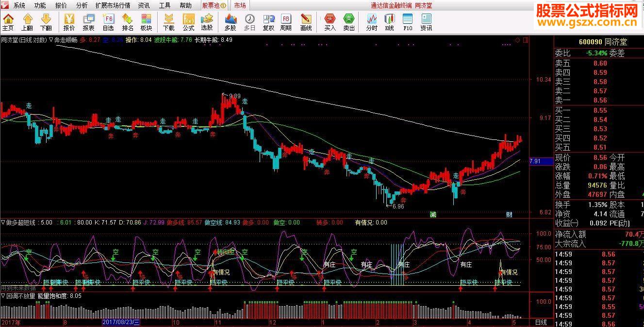
Task: Select the 2017/08/23/三 date marker
Action: (x=121, y=323)
